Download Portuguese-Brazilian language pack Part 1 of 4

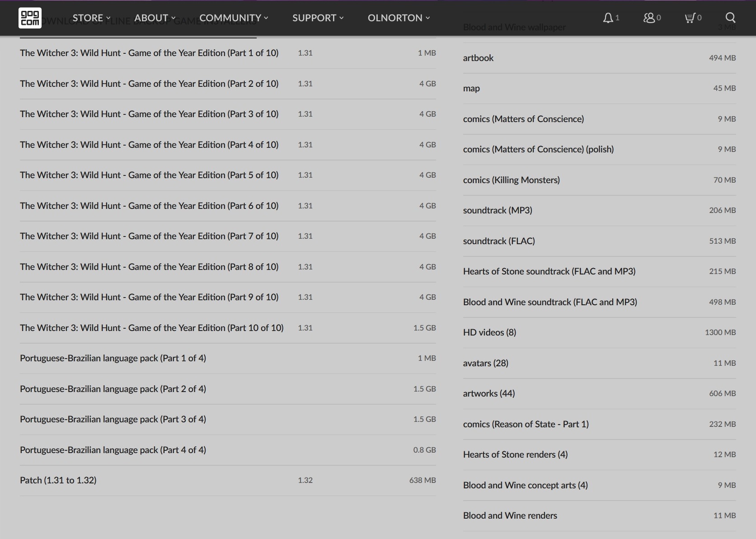(228, 358)
